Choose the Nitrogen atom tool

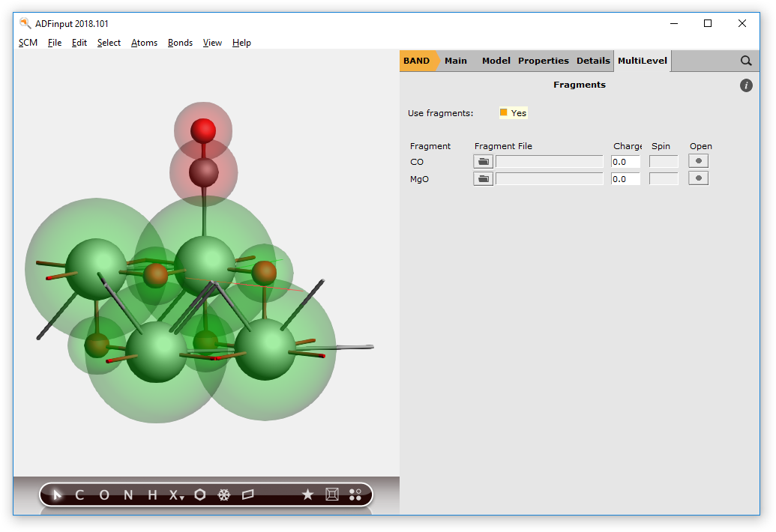pos(128,495)
